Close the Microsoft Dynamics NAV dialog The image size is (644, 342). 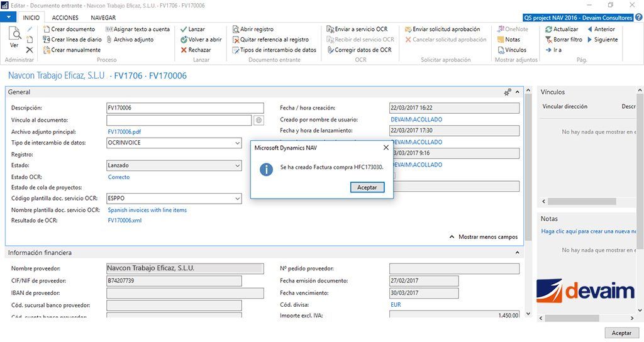point(386,147)
